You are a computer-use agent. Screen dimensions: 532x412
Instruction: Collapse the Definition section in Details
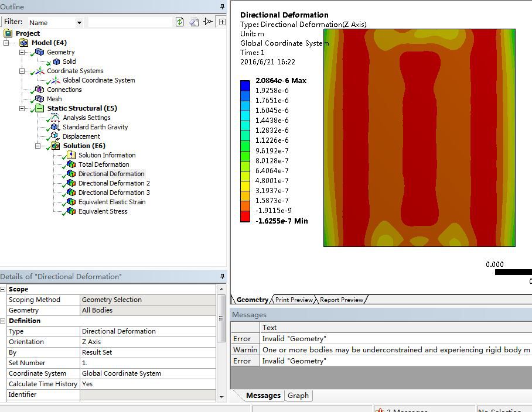3,321
